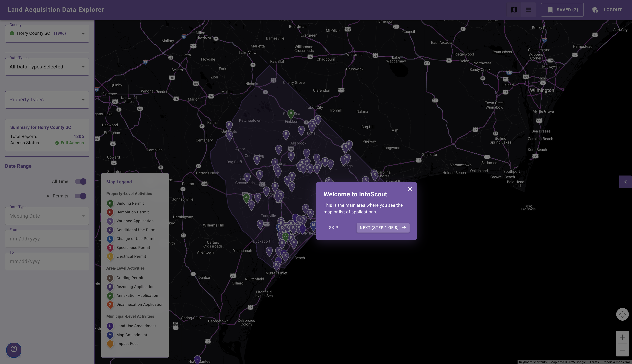Screen dimensions: 632x364
Task: Open the Data Types dropdown
Action: click(83, 67)
